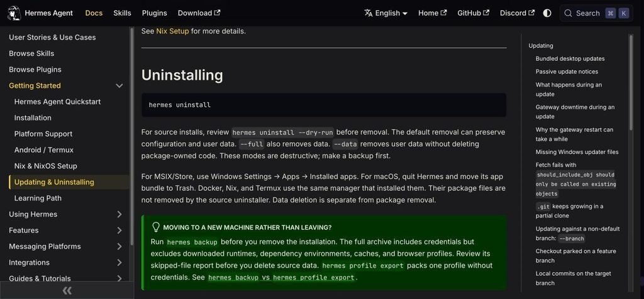644x299 pixels.
Task: Open Messaging Platforms sidebar category
Action: pos(45,246)
